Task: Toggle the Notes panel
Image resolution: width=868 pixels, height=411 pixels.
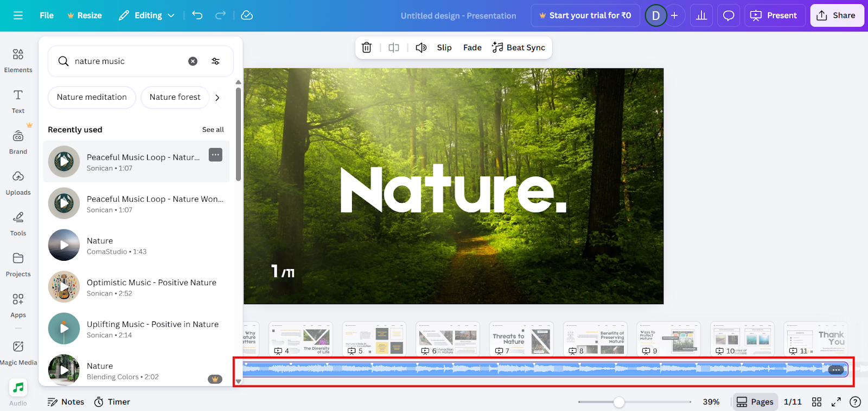Action: (66, 402)
